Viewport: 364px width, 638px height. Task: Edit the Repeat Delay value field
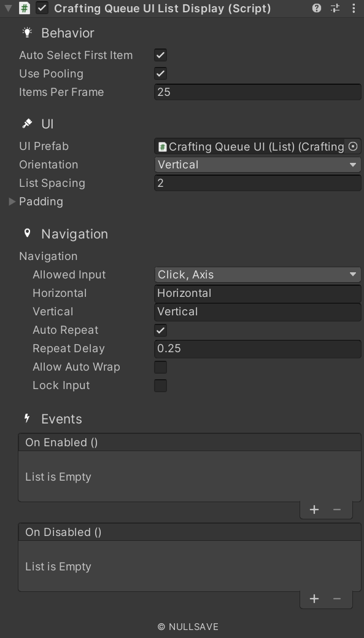click(257, 349)
